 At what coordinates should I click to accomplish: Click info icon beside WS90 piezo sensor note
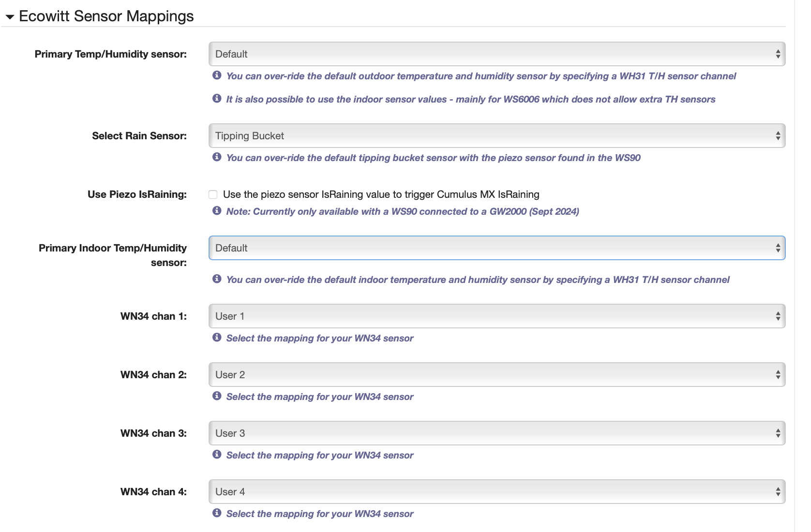pyautogui.click(x=217, y=157)
